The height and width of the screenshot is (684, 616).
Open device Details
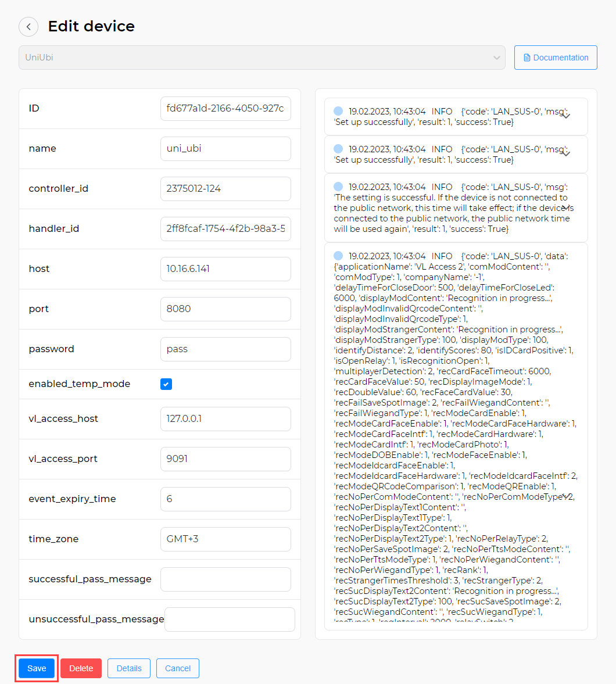[x=129, y=668]
